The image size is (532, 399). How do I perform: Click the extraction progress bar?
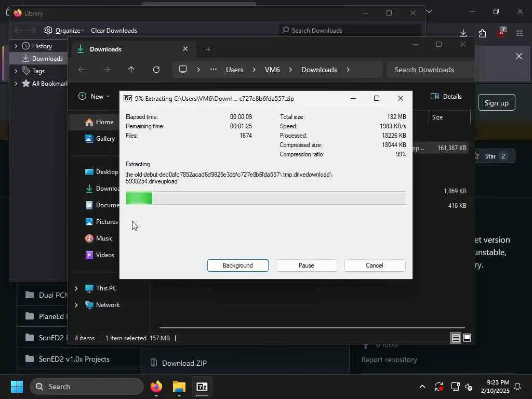265,198
